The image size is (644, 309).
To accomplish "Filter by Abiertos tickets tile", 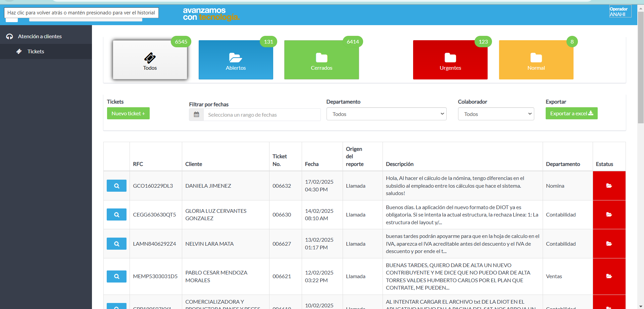I will [236, 60].
